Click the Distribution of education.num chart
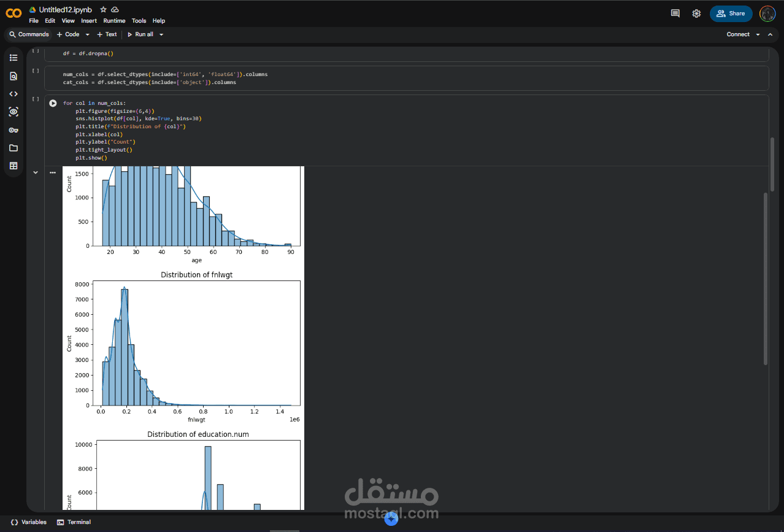 coord(183,469)
